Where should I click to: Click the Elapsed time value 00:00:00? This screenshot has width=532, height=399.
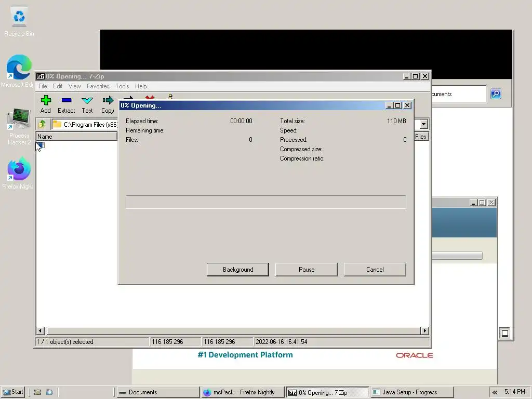241,121
